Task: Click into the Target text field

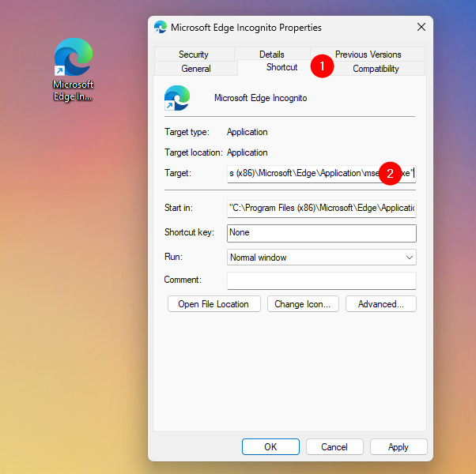Action: point(322,174)
